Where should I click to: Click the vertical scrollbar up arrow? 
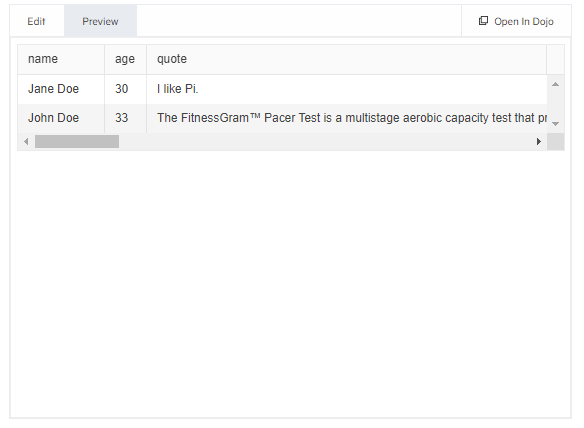point(555,84)
